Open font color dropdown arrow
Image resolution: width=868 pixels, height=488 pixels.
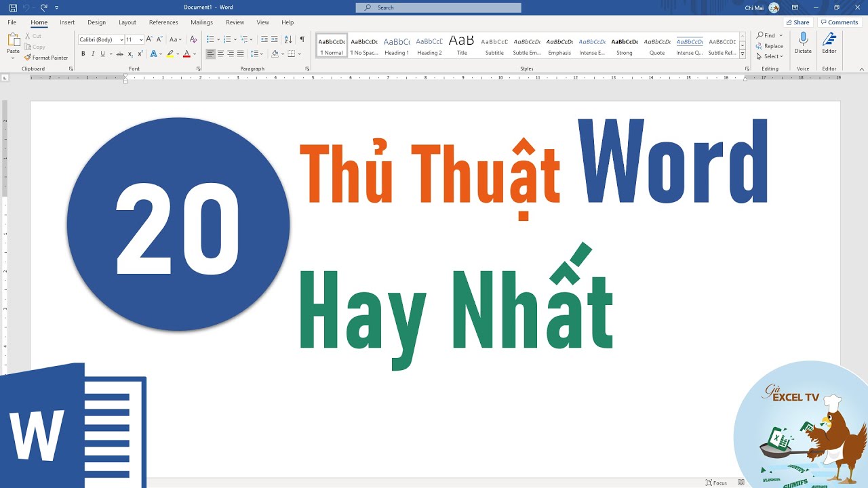tap(195, 54)
